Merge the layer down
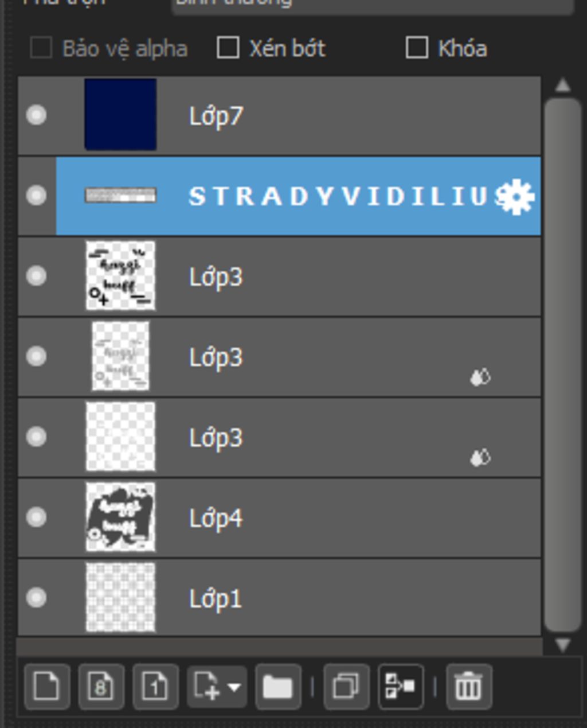The image size is (587, 728). point(401,687)
